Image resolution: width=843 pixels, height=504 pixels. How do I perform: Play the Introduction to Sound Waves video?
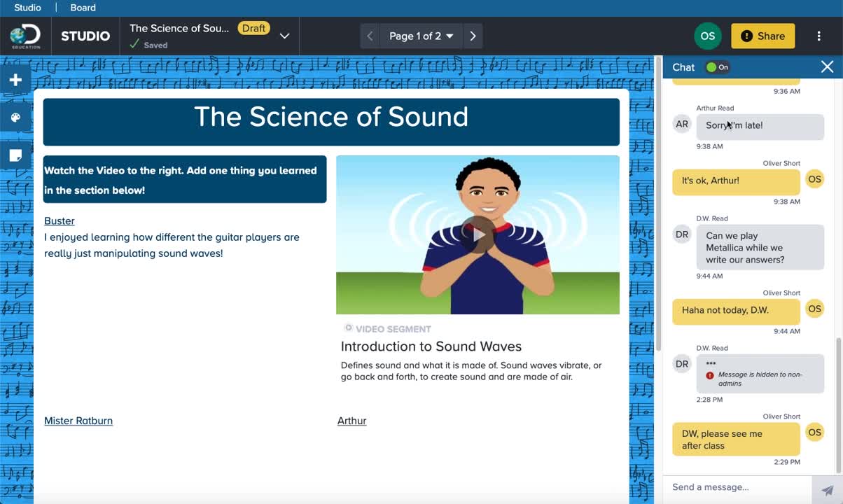click(x=478, y=234)
